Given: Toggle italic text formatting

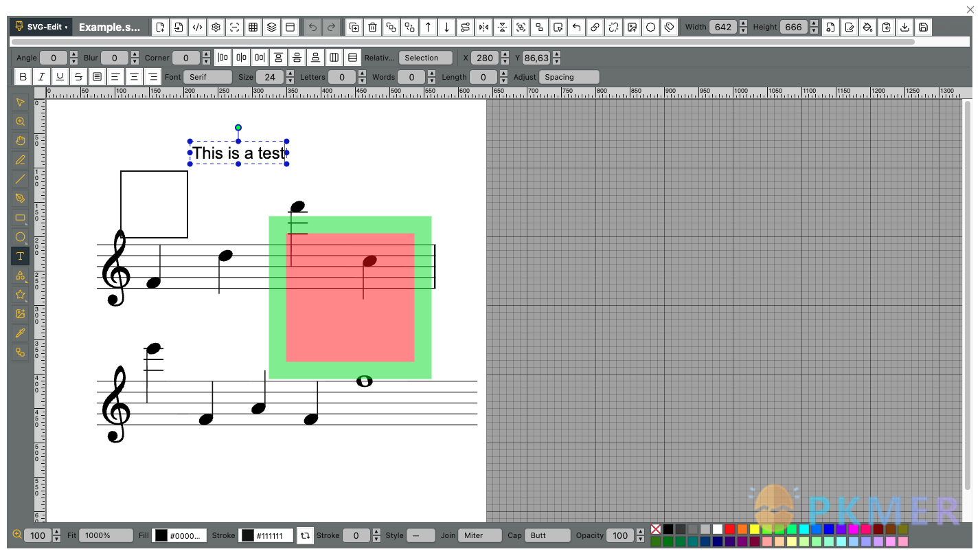Looking at the screenshot, I should 41,77.
